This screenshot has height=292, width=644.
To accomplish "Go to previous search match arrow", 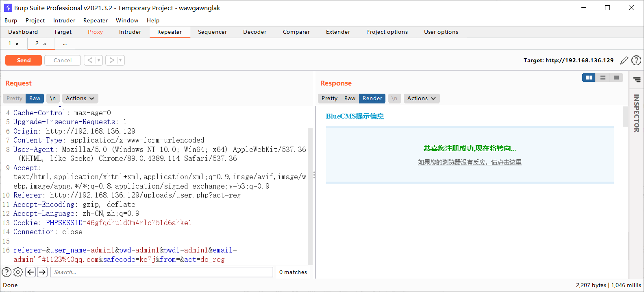I will tap(30, 272).
